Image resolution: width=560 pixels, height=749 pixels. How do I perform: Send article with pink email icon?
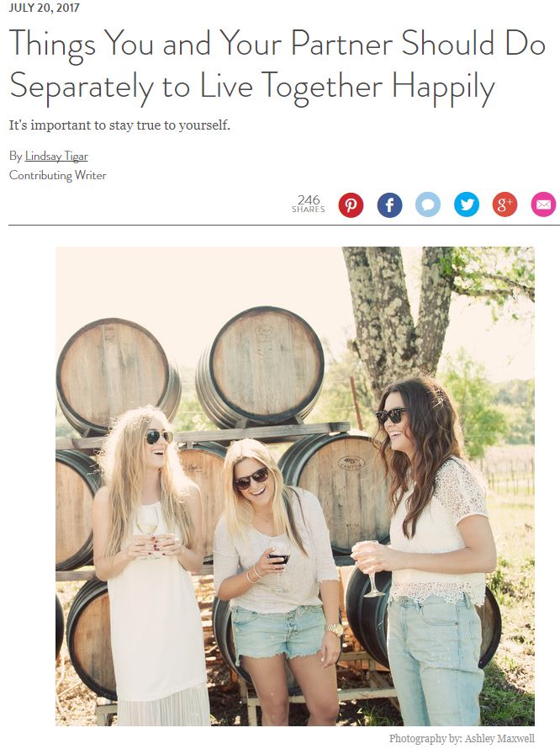point(543,205)
